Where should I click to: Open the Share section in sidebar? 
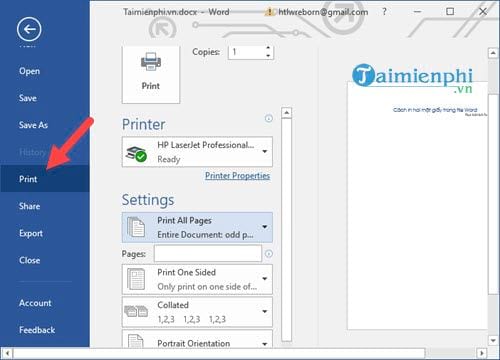coord(29,206)
